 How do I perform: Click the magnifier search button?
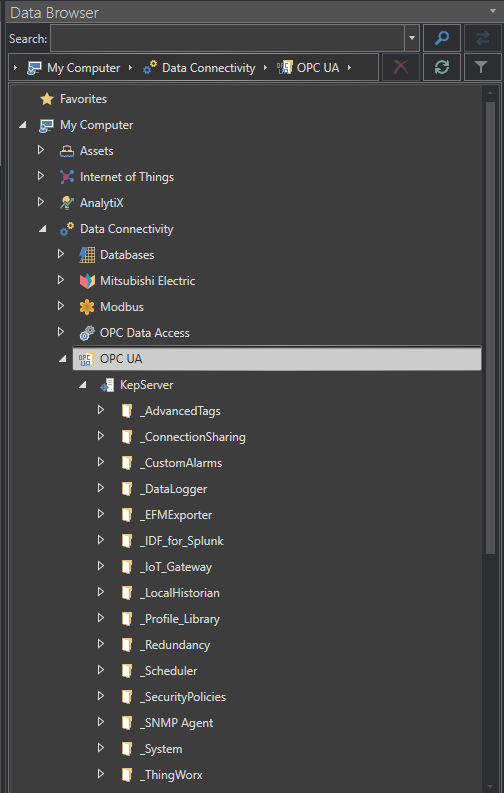(442, 38)
